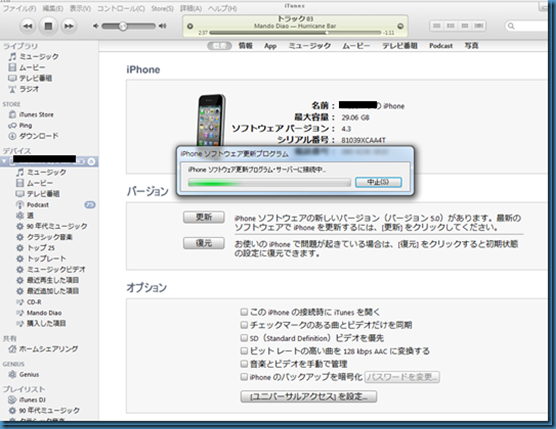Enable チェックマークのある曲とビデオだけを同期
This screenshot has width=556, height=429.
tap(244, 325)
